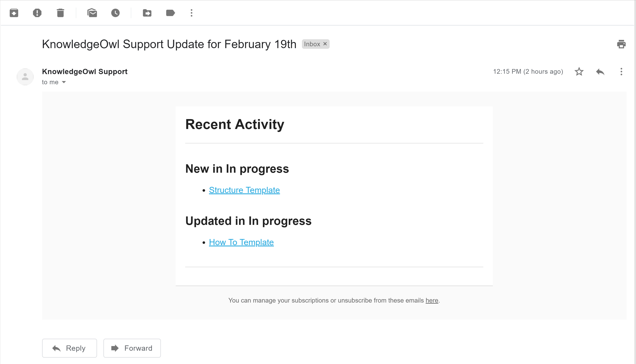The height and width of the screenshot is (364, 636).
Task: Open the toolbar's three-dot More menu
Action: point(192,13)
